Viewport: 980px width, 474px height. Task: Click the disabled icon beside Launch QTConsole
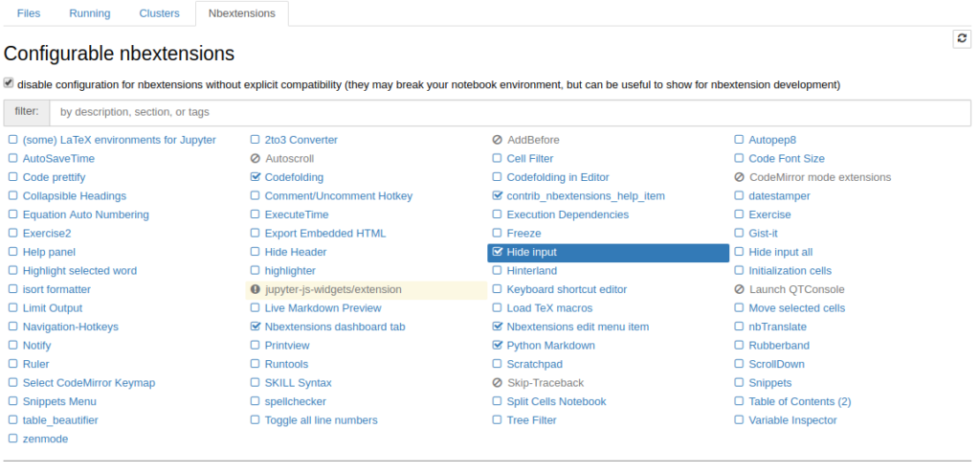pyautogui.click(x=740, y=289)
